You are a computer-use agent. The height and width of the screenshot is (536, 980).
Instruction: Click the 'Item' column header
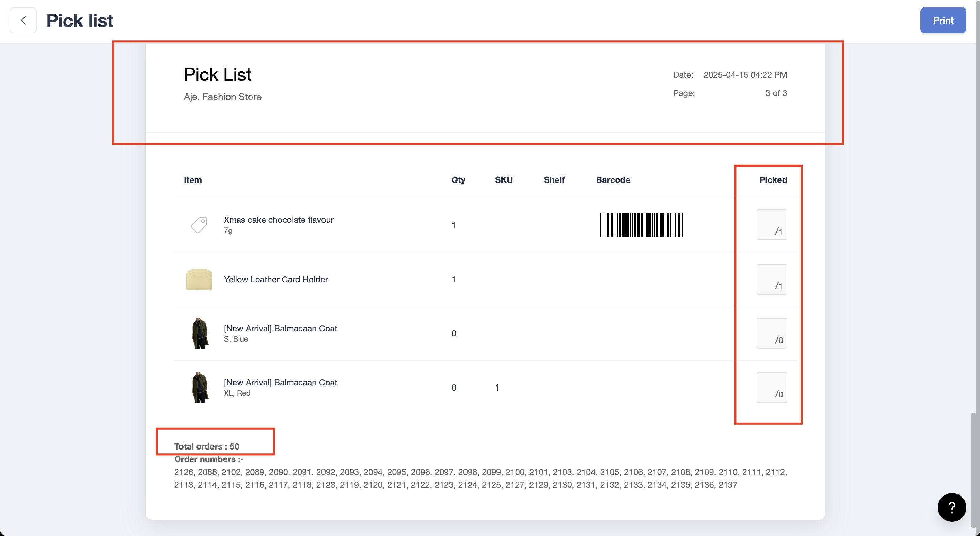(192, 180)
